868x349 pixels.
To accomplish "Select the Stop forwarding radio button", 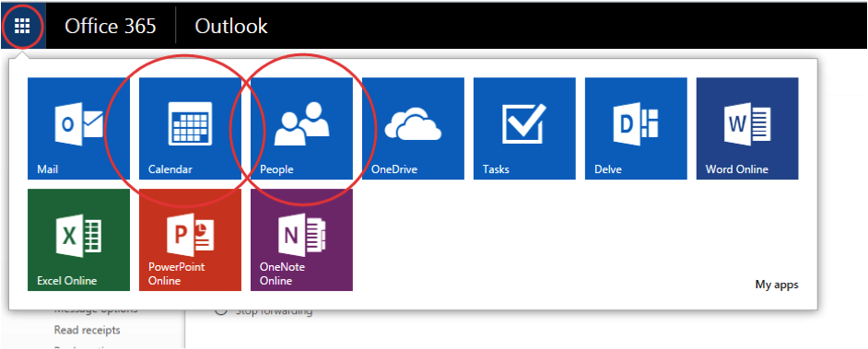I will click(221, 311).
